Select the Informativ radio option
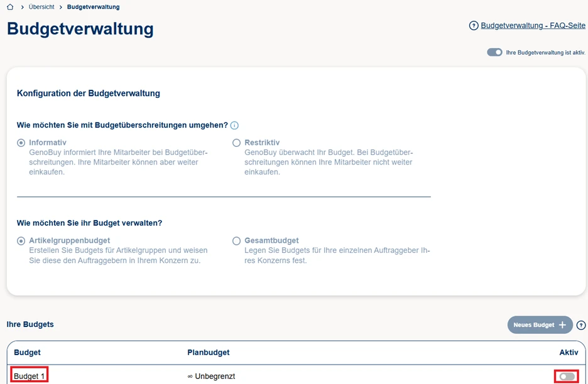 point(21,143)
